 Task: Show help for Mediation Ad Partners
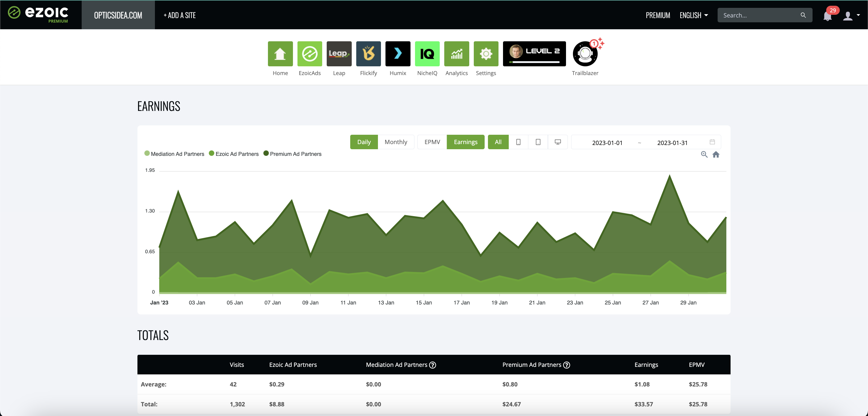pyautogui.click(x=433, y=365)
